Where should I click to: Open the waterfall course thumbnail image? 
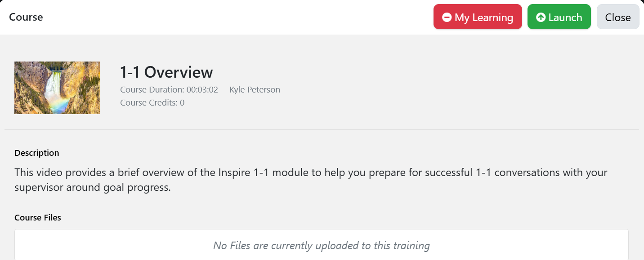57,88
